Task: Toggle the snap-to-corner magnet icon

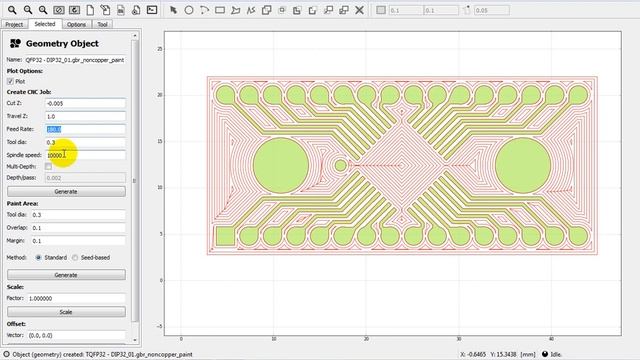Action: point(467,10)
